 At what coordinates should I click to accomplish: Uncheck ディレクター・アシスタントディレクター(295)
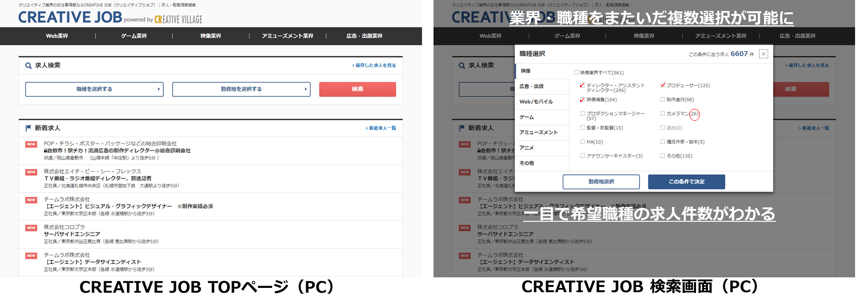[x=582, y=85]
